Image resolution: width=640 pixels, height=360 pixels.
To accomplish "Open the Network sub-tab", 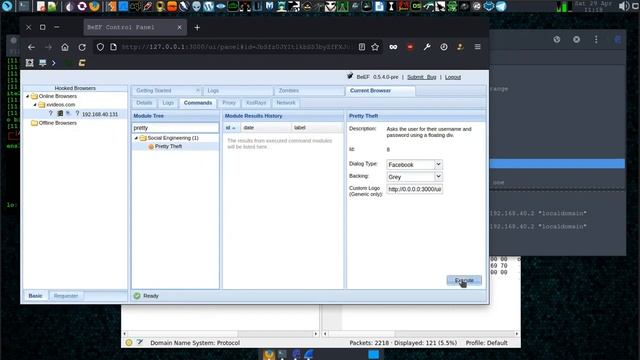I will click(x=286, y=103).
